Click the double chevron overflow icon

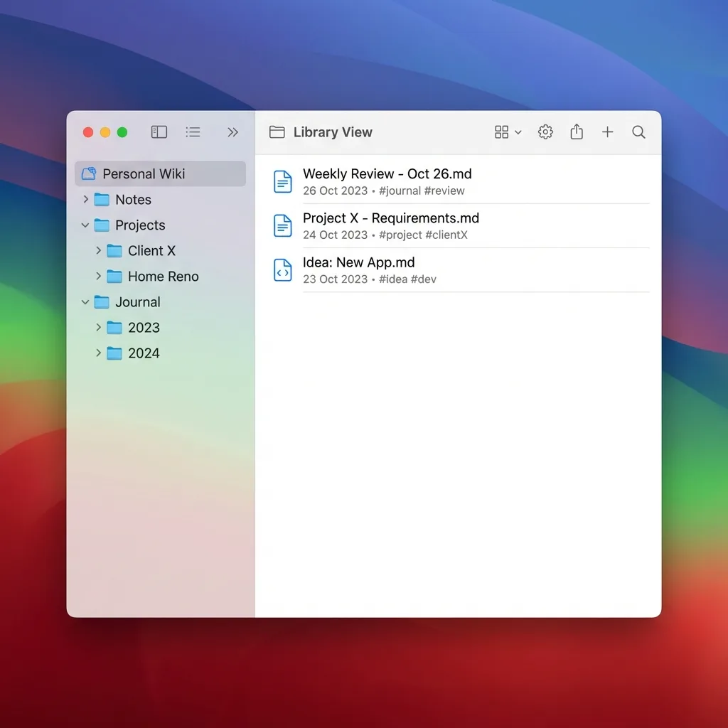pos(232,132)
